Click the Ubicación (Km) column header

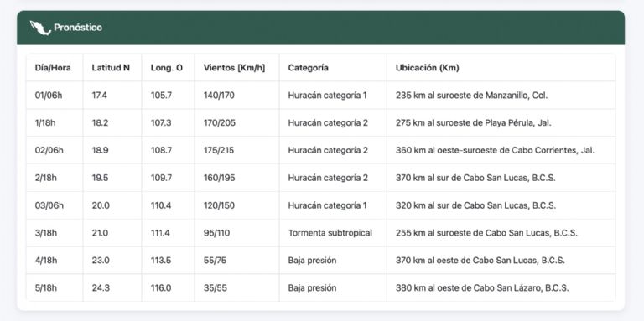tap(427, 68)
